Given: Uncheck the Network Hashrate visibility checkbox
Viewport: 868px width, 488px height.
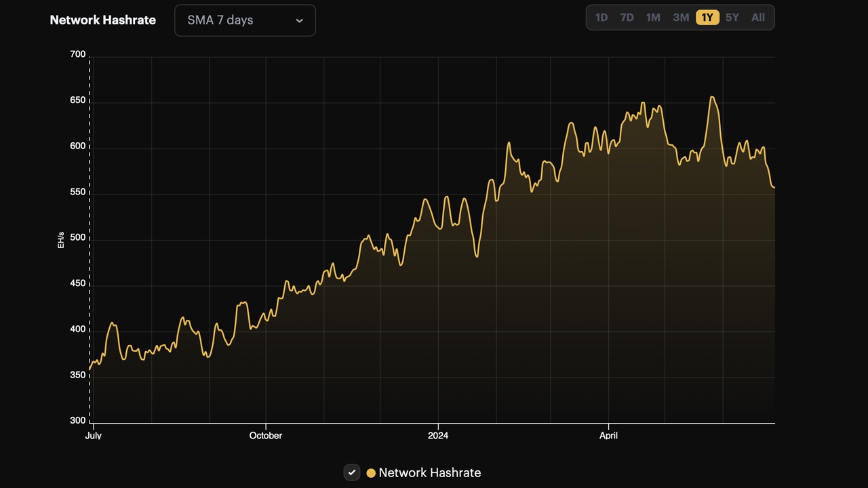Looking at the screenshot, I should 351,472.
